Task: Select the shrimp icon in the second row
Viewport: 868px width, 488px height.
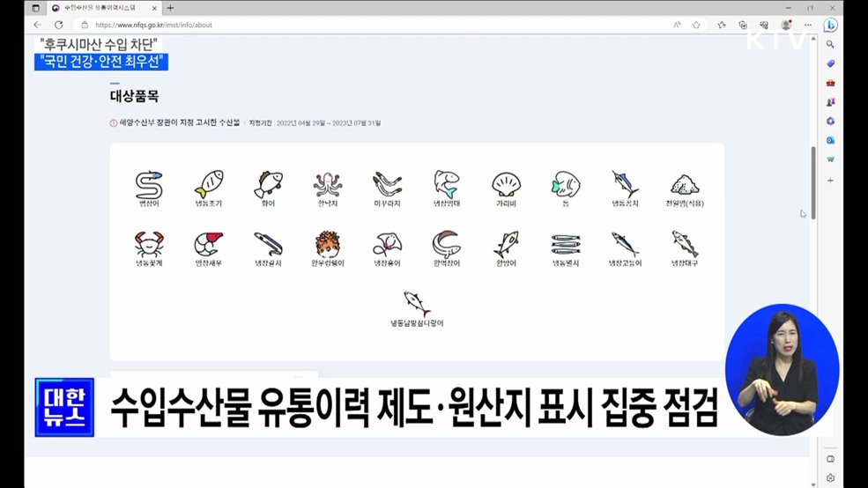Action: [x=208, y=244]
